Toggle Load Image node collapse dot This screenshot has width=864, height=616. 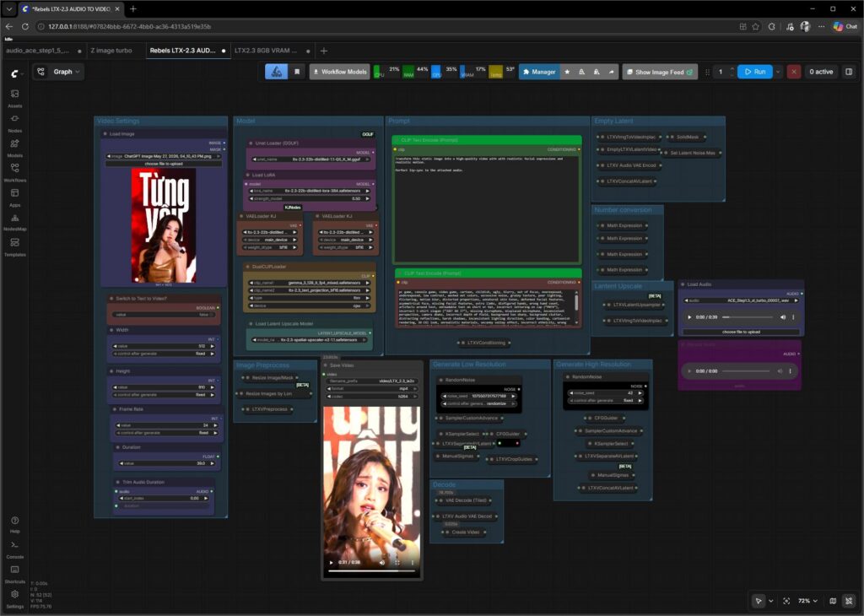point(105,134)
